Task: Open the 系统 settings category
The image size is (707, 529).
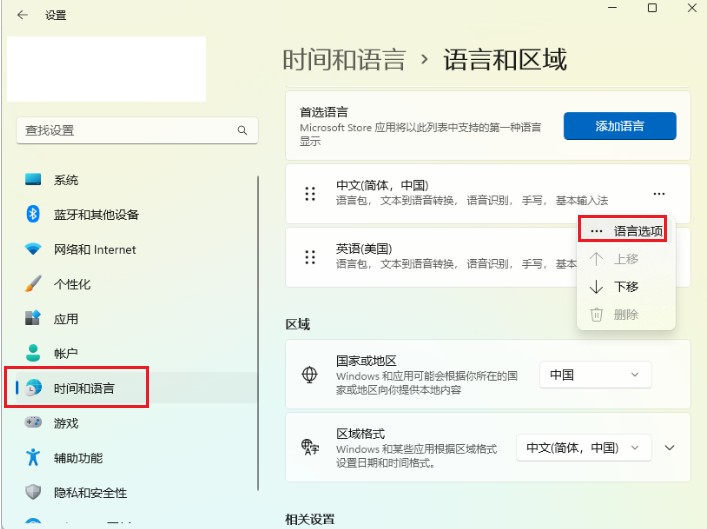Action: pyautogui.click(x=66, y=180)
